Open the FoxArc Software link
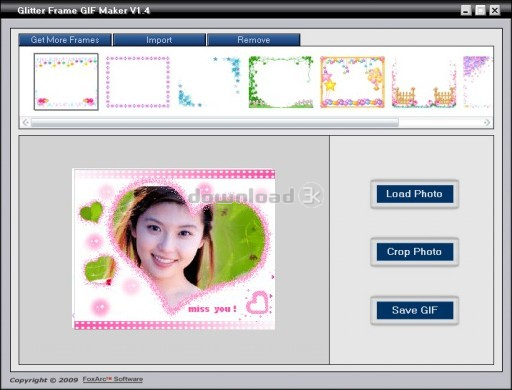The height and width of the screenshot is (390, 512). [x=113, y=379]
